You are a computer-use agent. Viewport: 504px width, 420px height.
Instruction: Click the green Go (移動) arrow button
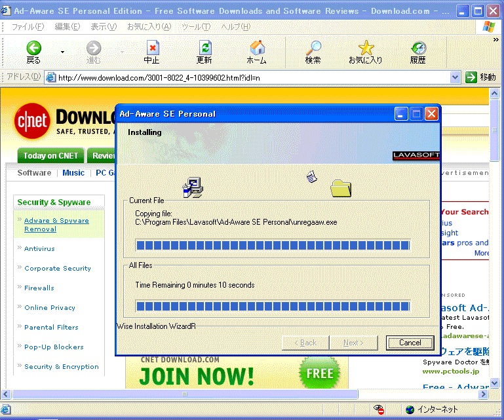[x=471, y=77]
